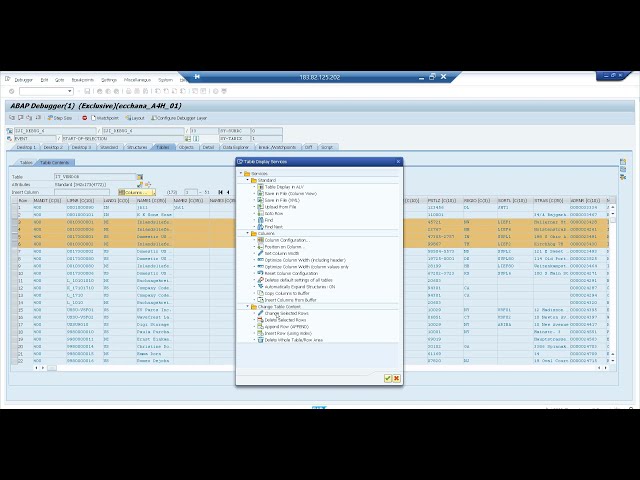Collapse the Standard folder node
Image resolution: width=640 pixels, height=480 pixels.
[247, 180]
